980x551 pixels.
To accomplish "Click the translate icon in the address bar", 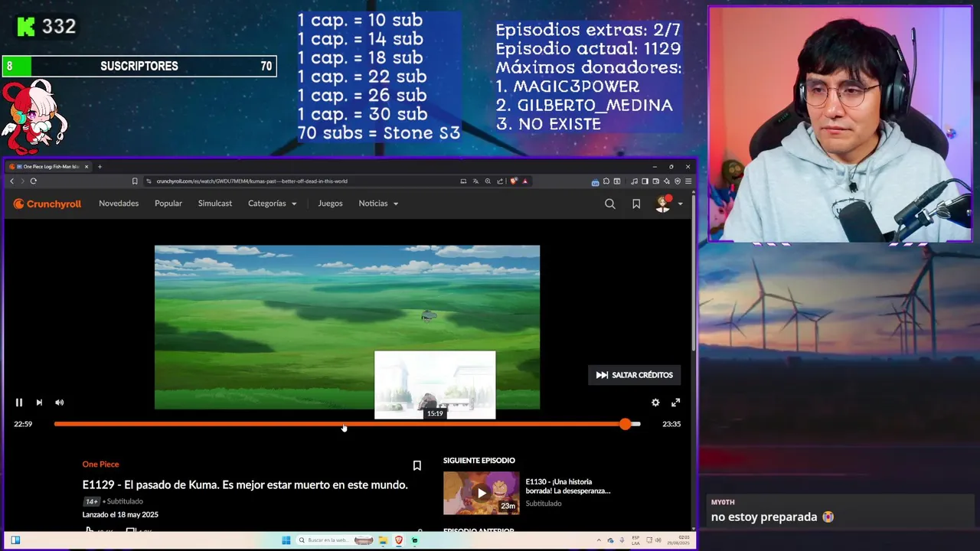I will [475, 181].
